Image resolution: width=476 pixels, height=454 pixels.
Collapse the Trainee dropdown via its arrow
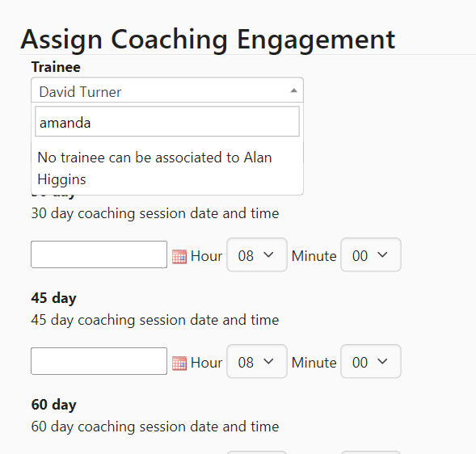[x=293, y=90]
